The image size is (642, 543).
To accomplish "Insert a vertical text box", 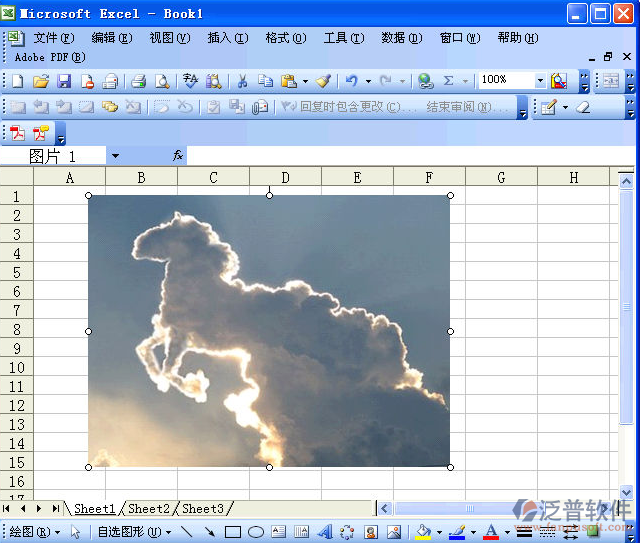I will click(x=301, y=532).
